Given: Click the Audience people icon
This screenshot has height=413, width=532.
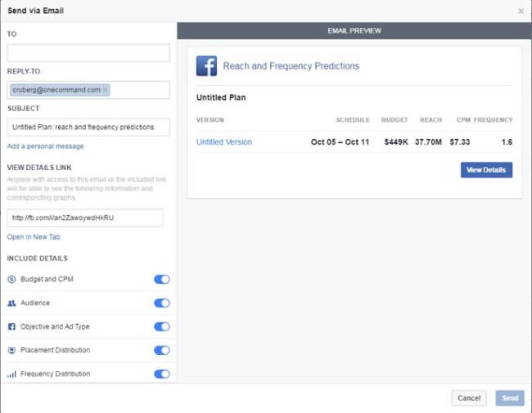Looking at the screenshot, I should 11,303.
